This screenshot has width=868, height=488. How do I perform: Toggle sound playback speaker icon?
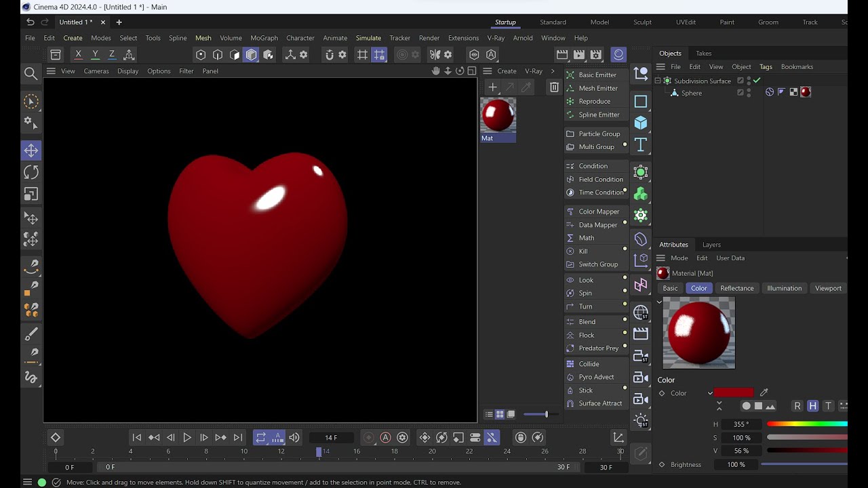tap(294, 438)
